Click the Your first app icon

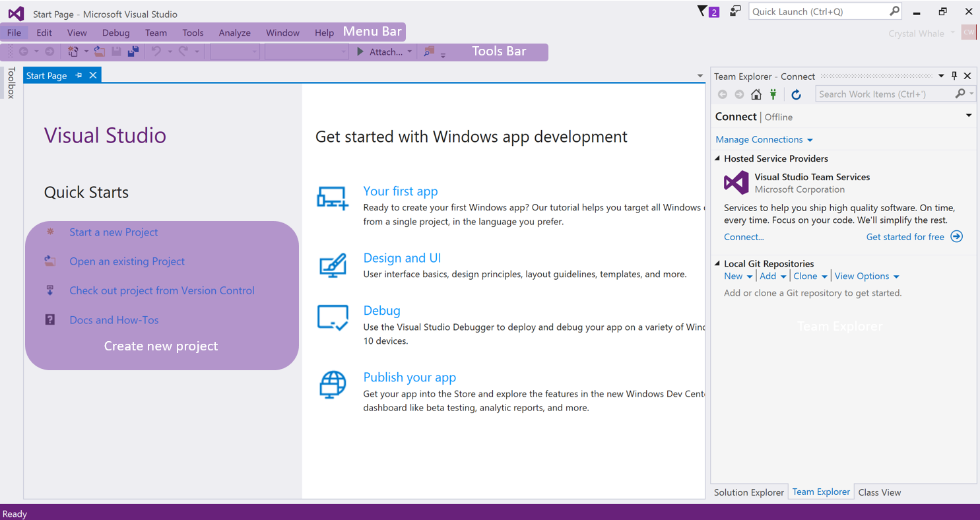click(333, 198)
